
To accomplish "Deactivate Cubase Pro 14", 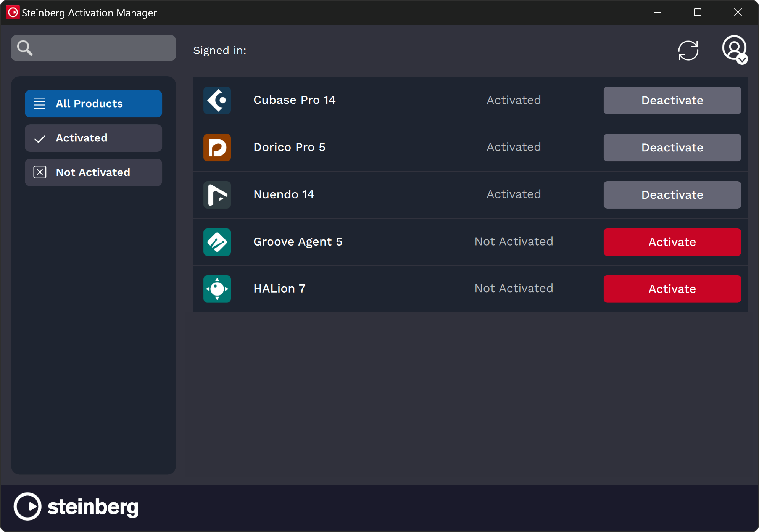I will tap(672, 100).
